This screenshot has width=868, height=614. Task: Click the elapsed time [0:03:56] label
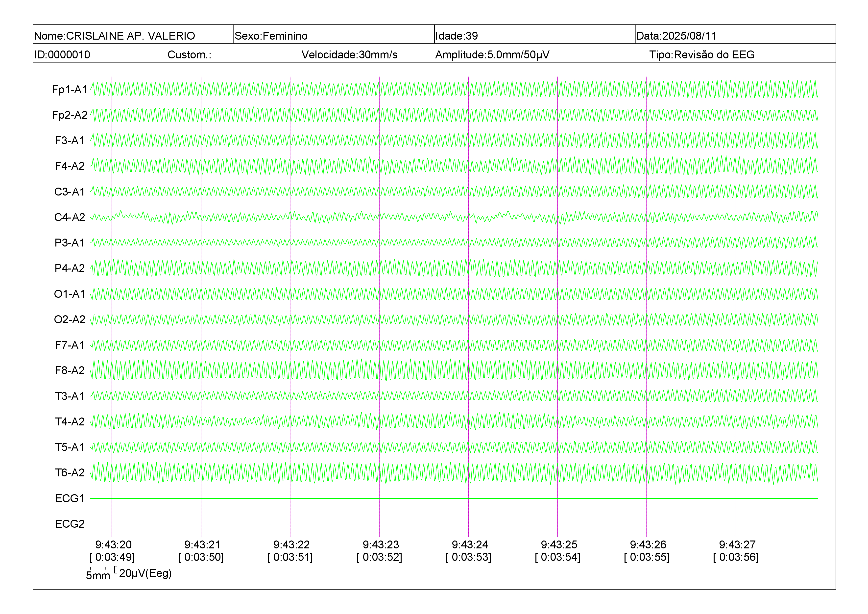click(x=736, y=557)
